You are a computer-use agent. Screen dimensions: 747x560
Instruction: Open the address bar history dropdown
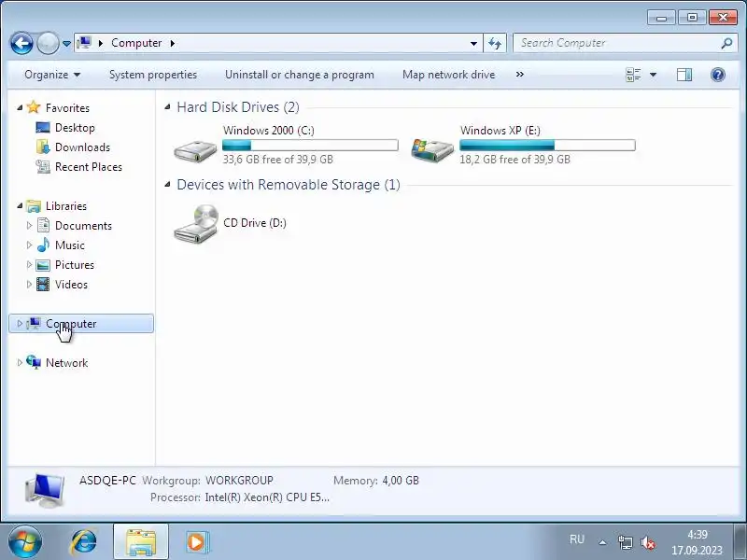[473, 43]
